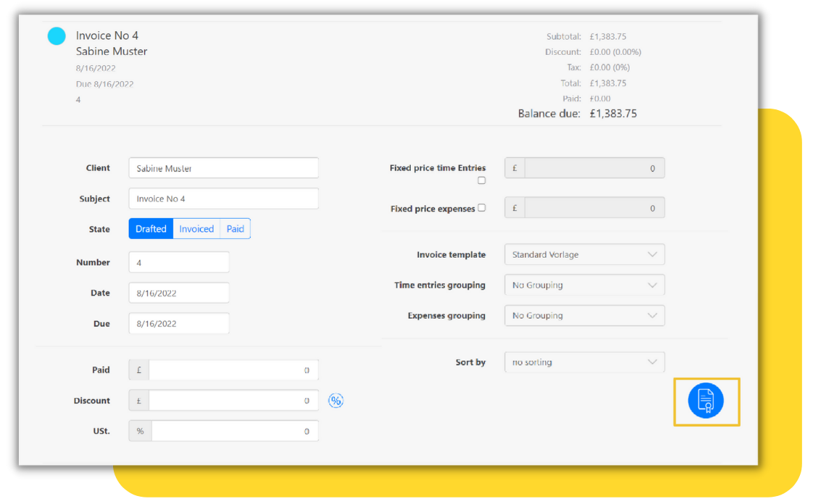Screen dimensions: 813x504
Task: Open the Sort by selector showing no sorting
Action: coord(584,361)
